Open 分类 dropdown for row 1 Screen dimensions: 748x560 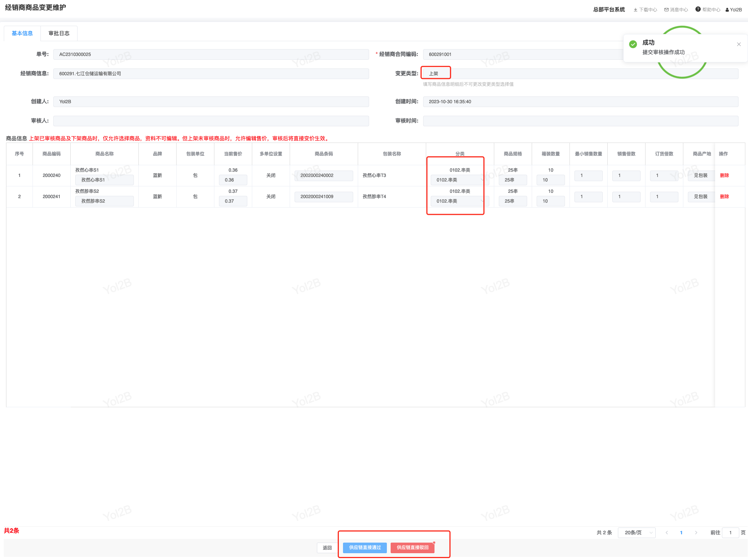[x=459, y=180]
